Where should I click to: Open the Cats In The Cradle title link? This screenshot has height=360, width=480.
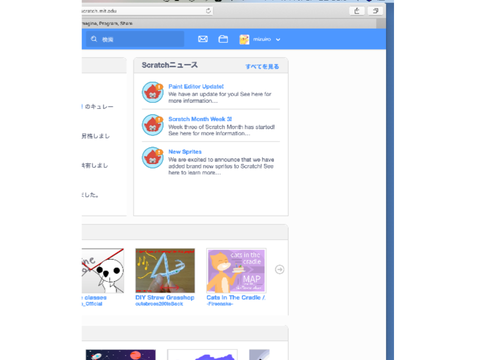click(x=236, y=297)
